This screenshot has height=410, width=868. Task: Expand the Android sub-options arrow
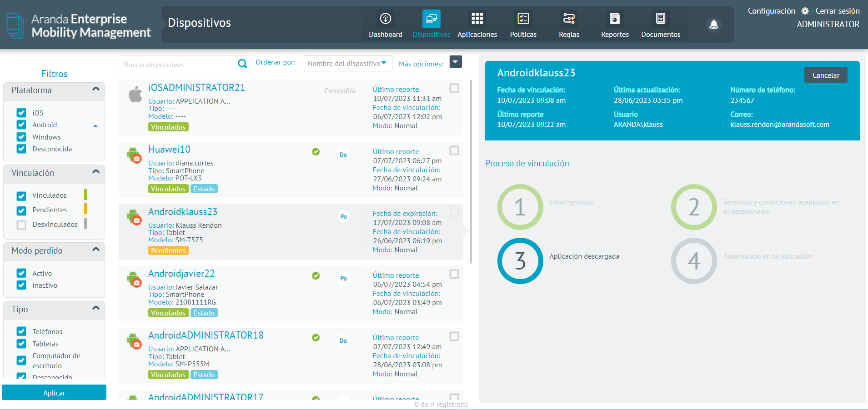click(95, 126)
